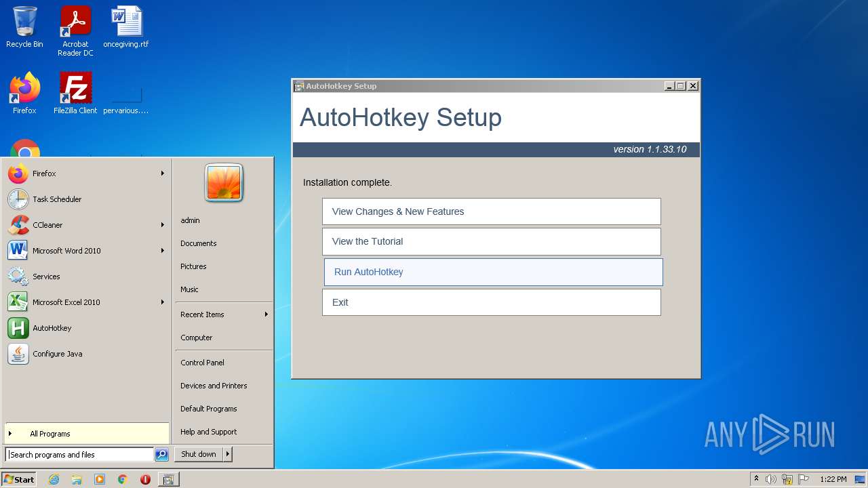
Task: Expand Firefox jump list arrow
Action: (163, 174)
